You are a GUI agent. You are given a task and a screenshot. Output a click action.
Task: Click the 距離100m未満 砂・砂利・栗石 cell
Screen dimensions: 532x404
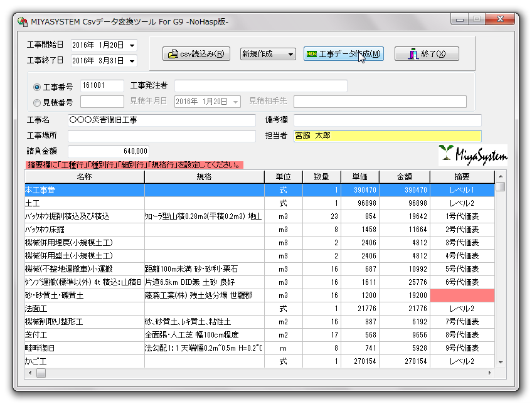pyautogui.click(x=205, y=269)
